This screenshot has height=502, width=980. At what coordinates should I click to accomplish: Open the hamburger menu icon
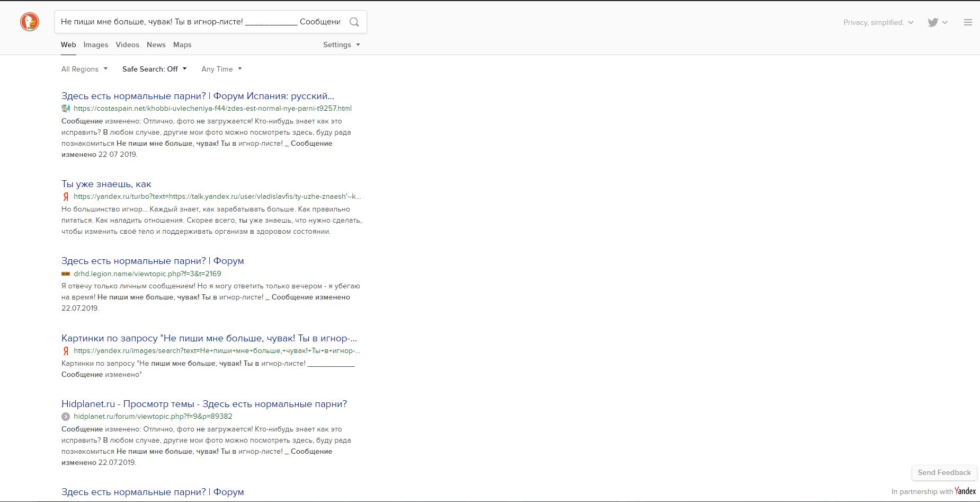click(968, 22)
